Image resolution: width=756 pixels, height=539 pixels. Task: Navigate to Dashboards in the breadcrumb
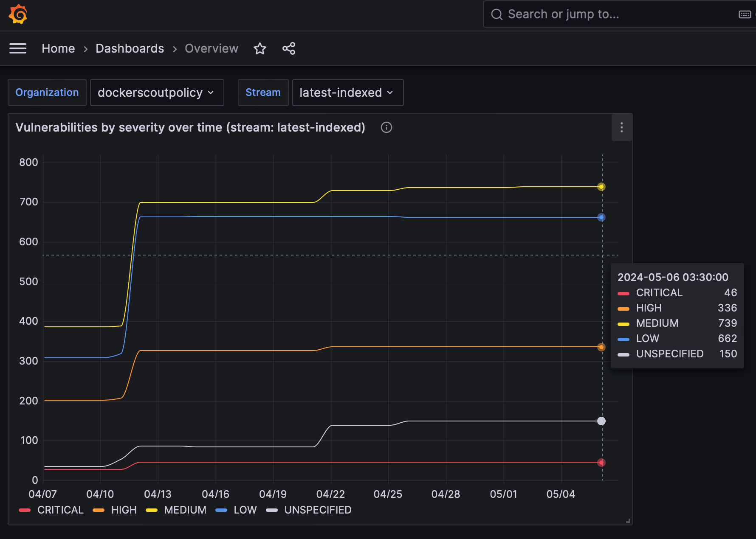(130, 48)
